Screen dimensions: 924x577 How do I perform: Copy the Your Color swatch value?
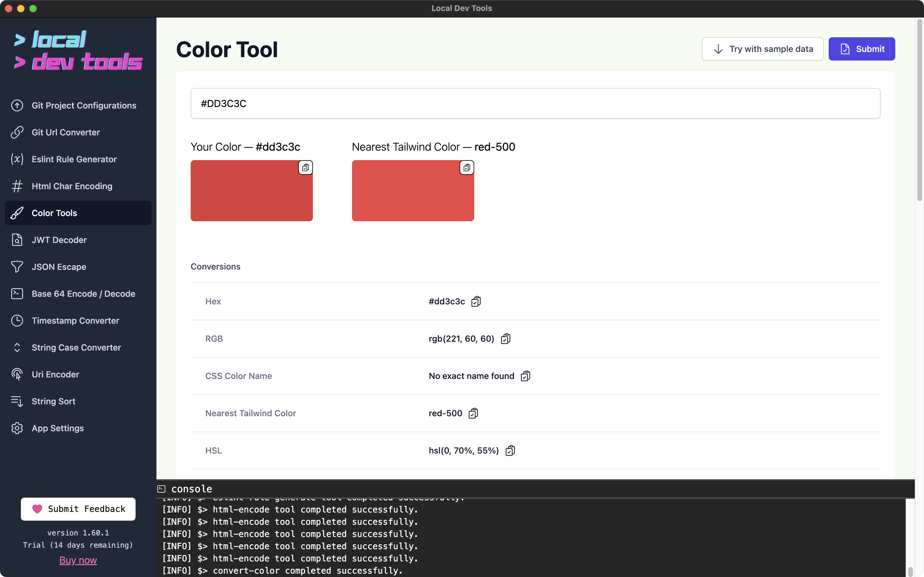305,167
